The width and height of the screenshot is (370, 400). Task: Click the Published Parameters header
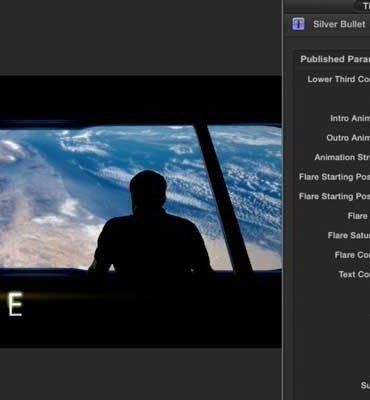pos(335,59)
